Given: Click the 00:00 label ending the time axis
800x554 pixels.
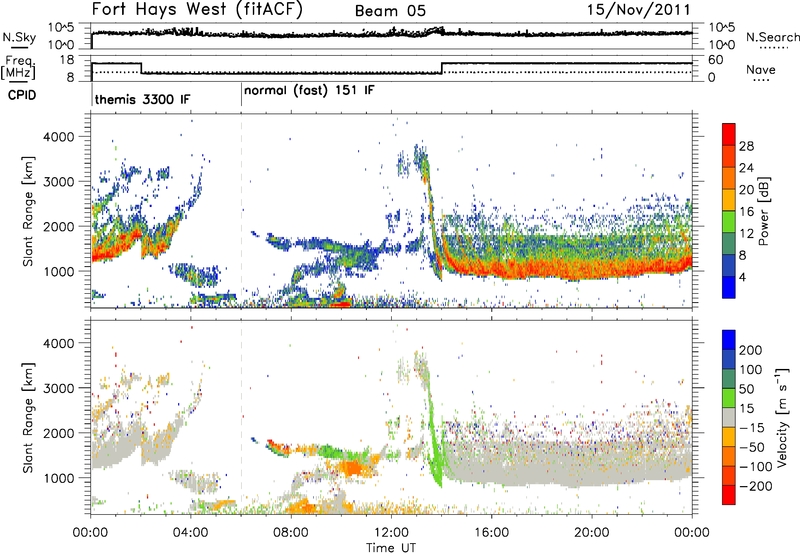Looking at the screenshot, I should (x=691, y=533).
